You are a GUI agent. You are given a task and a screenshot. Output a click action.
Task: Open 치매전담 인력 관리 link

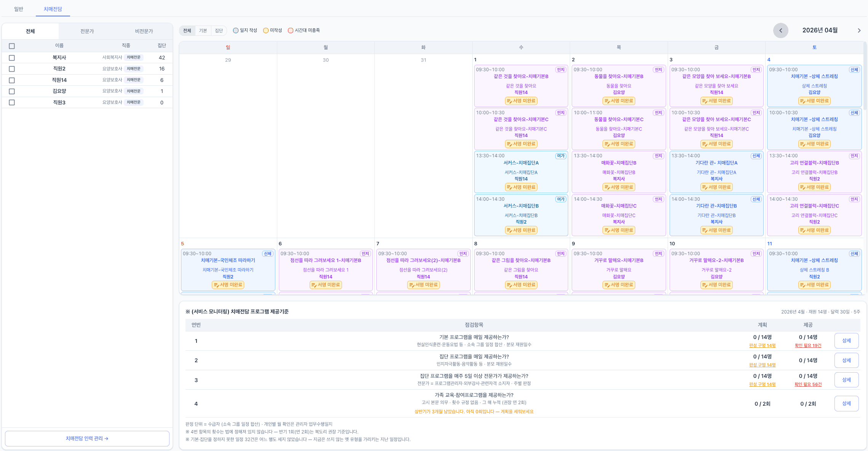tap(87, 438)
